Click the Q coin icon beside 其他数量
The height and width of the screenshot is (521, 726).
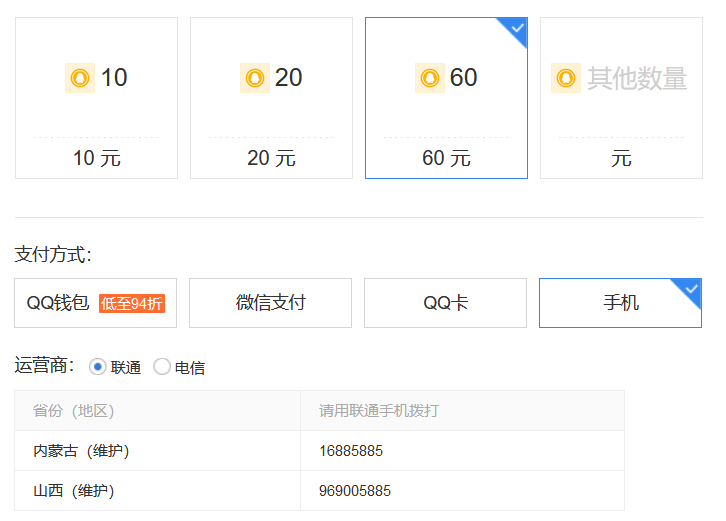coord(566,78)
